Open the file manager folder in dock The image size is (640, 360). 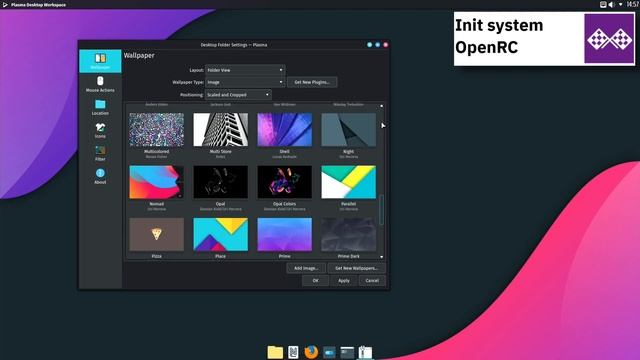[275, 352]
